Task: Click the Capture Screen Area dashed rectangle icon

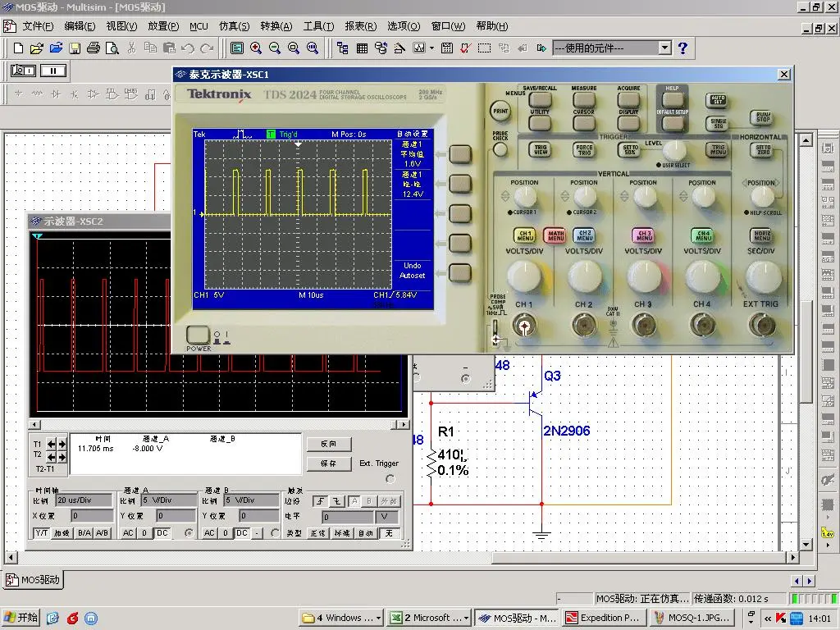Action: click(484, 48)
